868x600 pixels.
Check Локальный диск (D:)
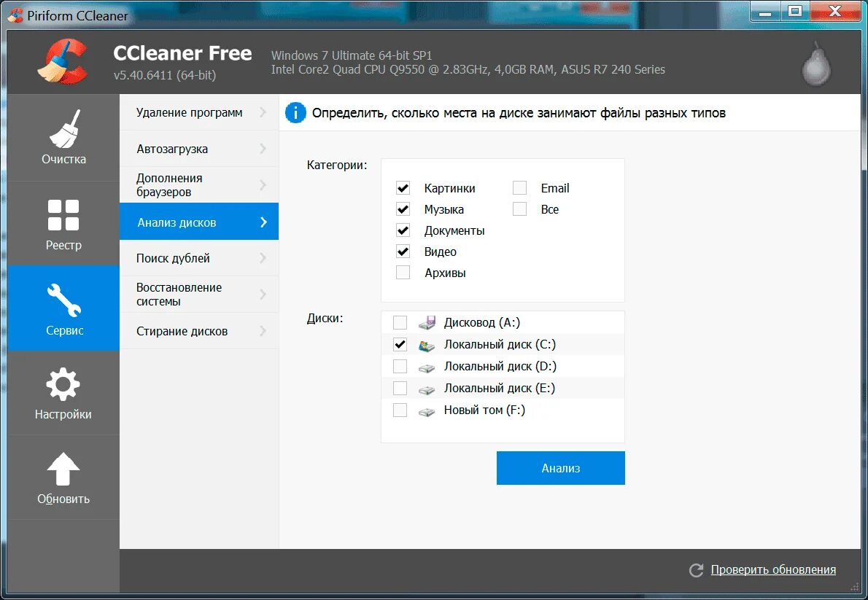pyautogui.click(x=400, y=366)
